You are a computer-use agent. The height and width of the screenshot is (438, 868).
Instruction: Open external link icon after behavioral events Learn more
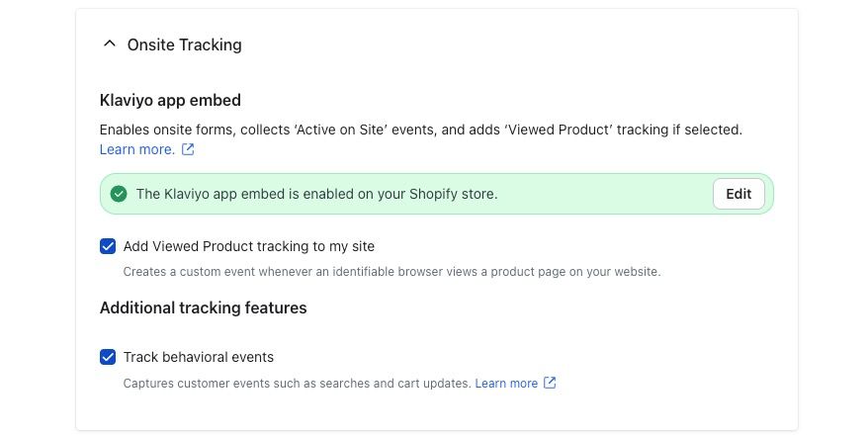click(550, 383)
